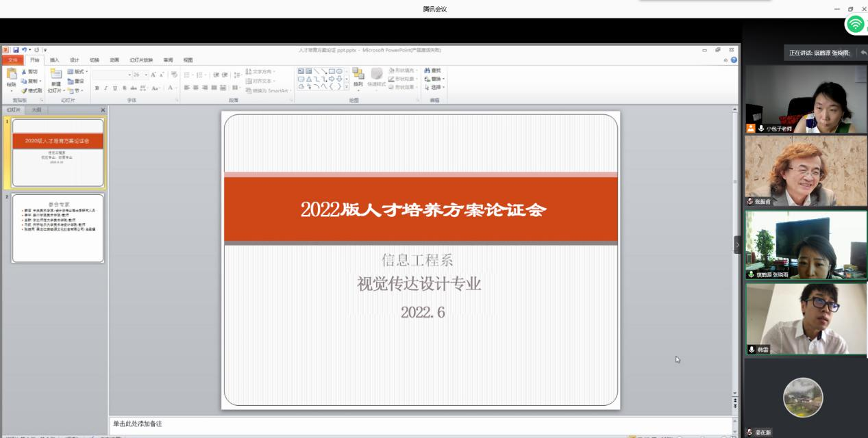Click the green network signal icon

855,25
